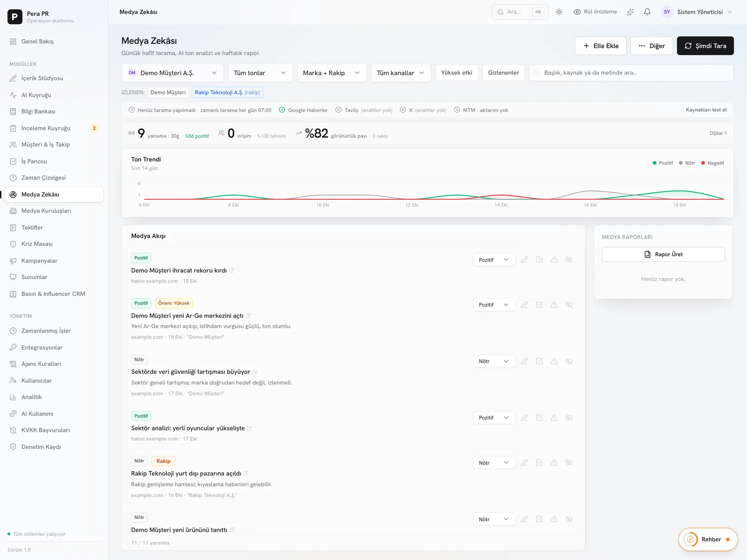Flag 'veri güvenliği tartışması' with warning triangle icon
The height and width of the screenshot is (560, 747).
click(554, 361)
